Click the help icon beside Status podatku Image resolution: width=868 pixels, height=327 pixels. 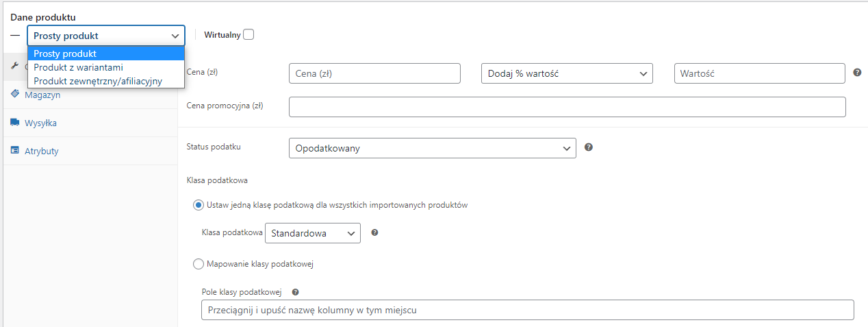(589, 147)
